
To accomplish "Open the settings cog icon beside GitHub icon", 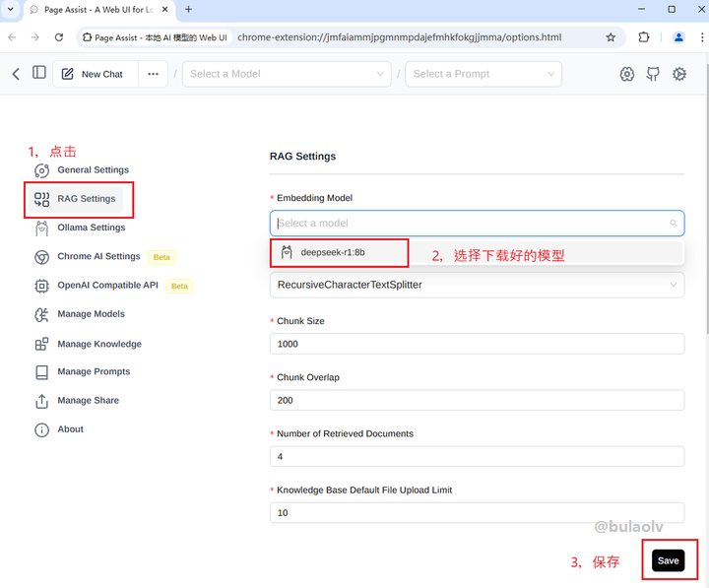I will (x=626, y=74).
